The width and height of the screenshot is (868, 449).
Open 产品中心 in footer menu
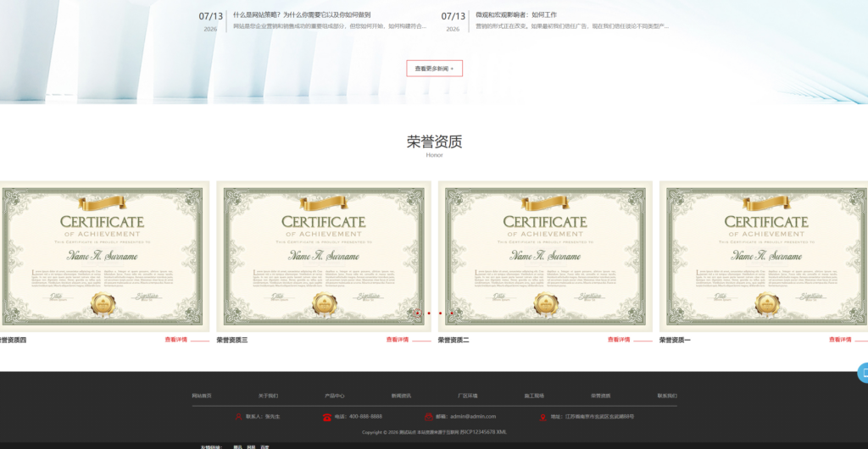[x=335, y=396]
